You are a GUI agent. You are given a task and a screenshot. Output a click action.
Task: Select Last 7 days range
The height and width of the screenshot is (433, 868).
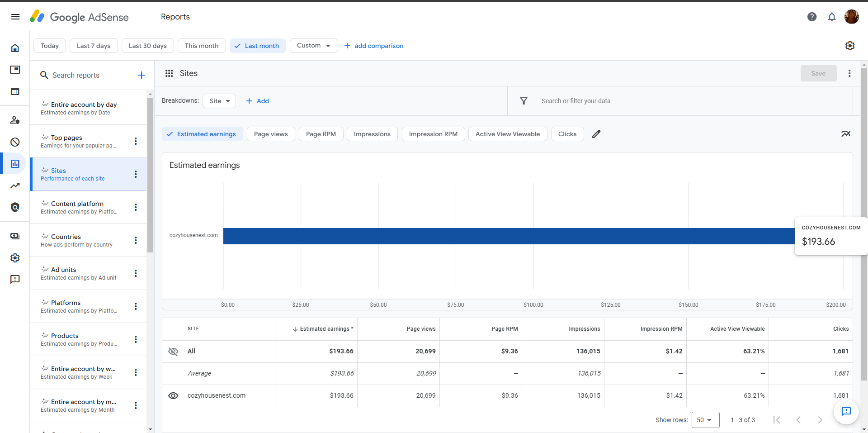[94, 46]
